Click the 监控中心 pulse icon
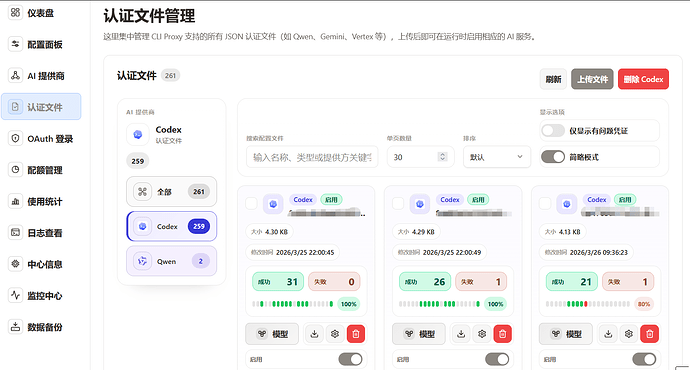 pos(15,296)
